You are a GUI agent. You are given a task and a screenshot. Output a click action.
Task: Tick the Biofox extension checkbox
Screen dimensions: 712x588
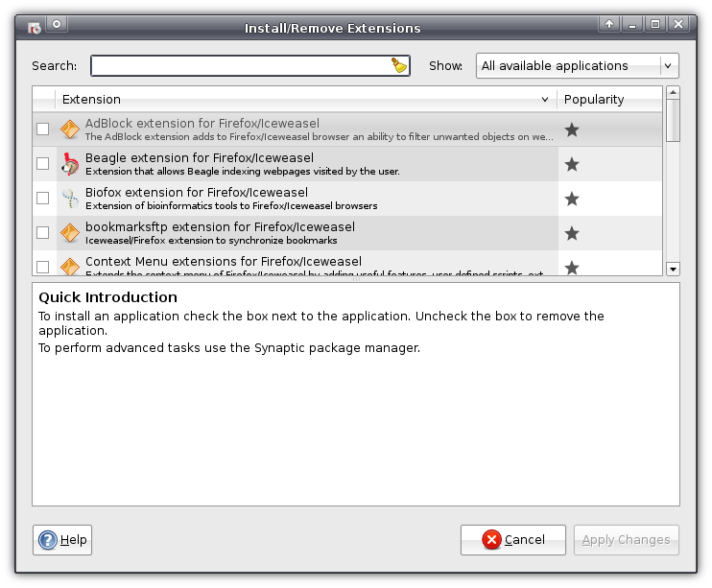(x=42, y=199)
